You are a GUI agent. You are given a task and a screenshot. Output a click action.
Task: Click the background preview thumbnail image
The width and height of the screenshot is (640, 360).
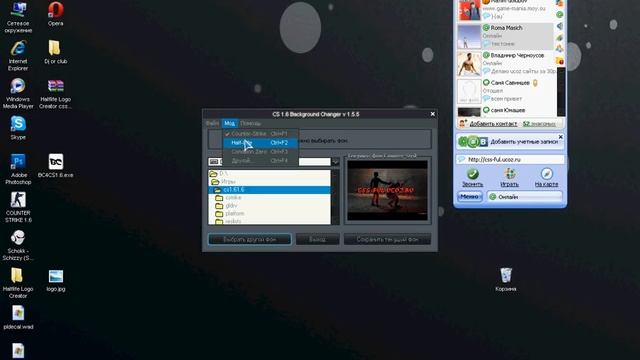coord(387,190)
